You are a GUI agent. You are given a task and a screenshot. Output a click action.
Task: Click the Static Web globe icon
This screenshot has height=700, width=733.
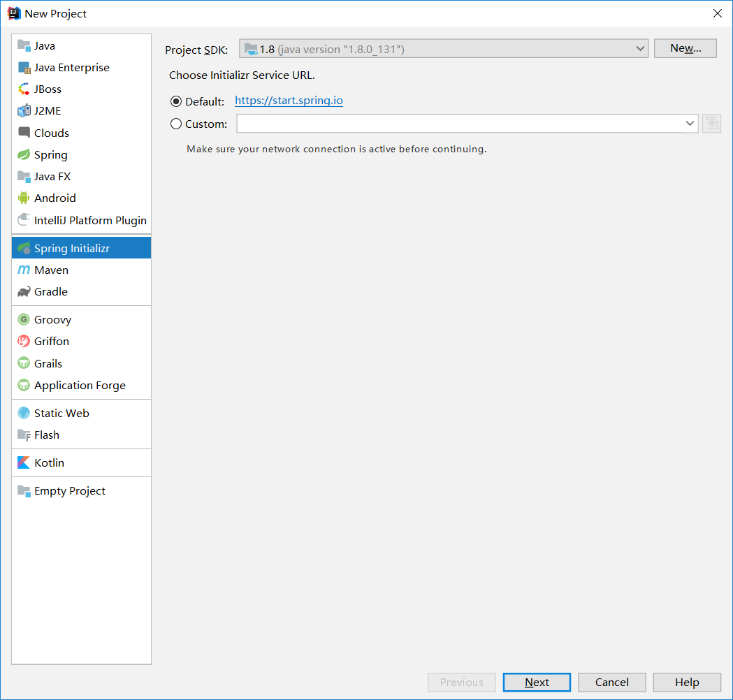(24, 413)
